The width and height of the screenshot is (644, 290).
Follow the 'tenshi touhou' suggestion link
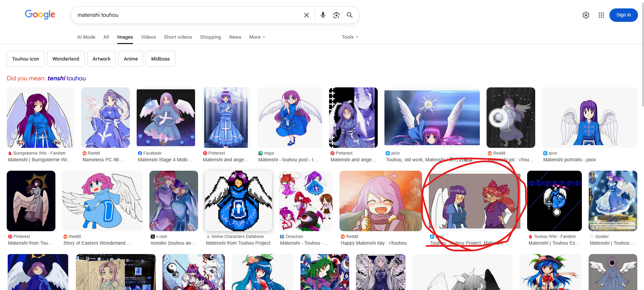point(66,78)
